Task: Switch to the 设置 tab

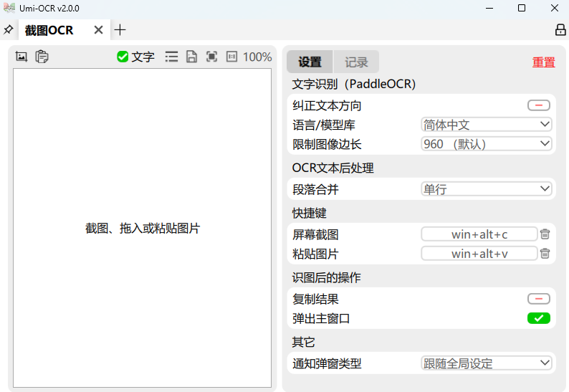Action: (310, 62)
